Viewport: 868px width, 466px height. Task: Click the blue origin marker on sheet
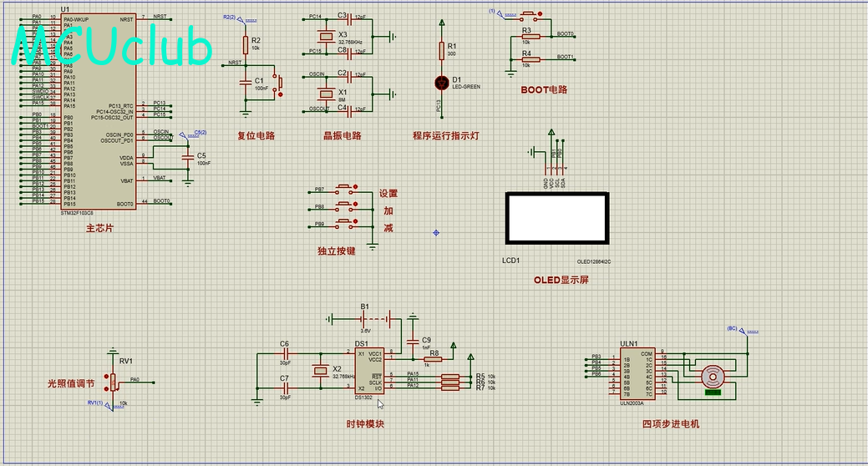tap(436, 233)
